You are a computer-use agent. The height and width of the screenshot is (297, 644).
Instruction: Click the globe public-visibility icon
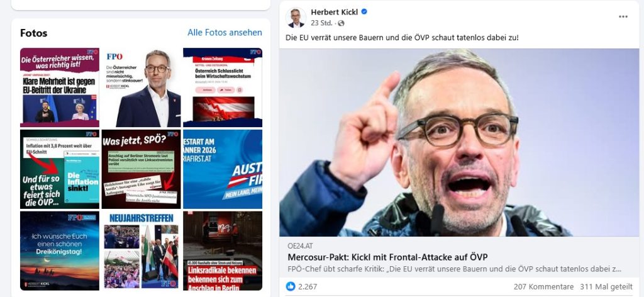coord(341,23)
